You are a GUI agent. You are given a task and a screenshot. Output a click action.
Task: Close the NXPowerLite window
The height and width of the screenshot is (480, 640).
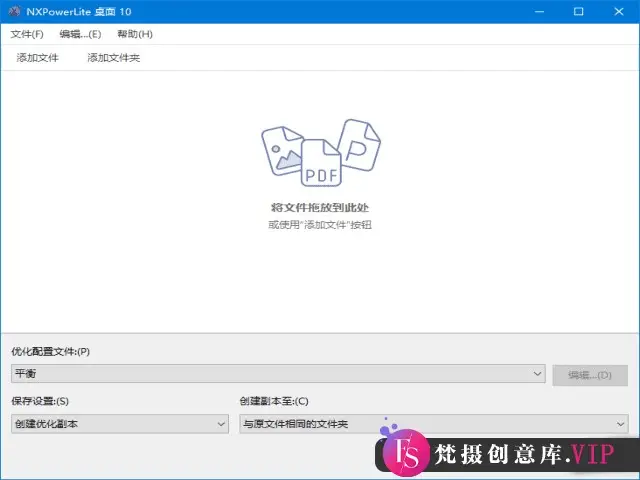pos(619,11)
